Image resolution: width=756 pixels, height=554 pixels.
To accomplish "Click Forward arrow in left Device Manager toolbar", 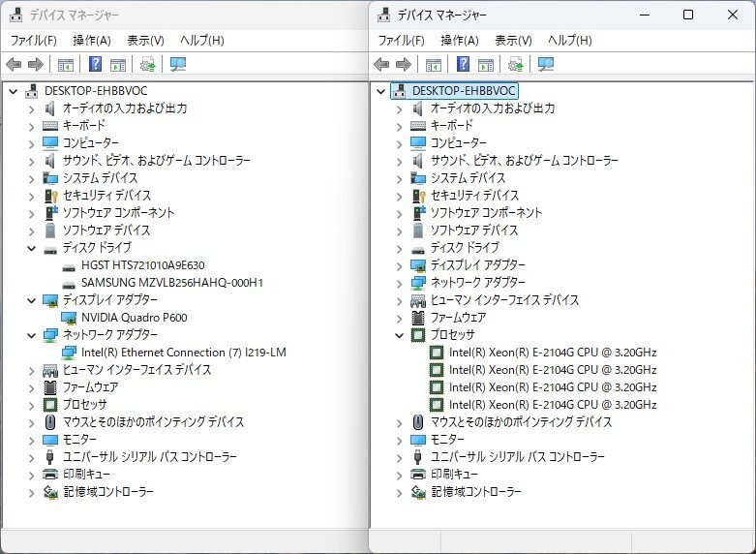I will (36, 64).
